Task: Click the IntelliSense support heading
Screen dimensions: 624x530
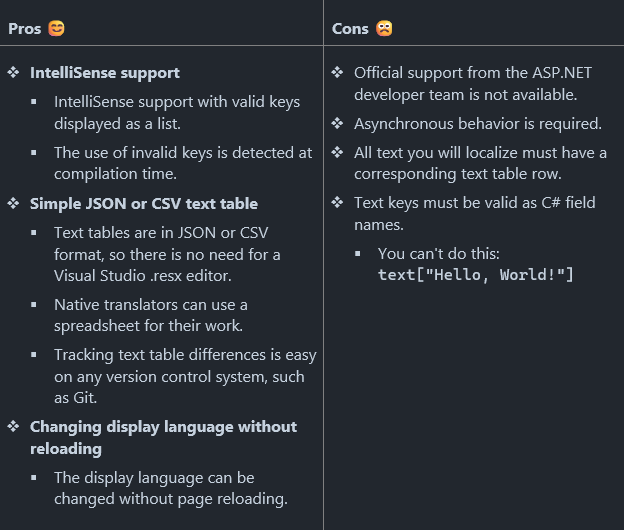Action: (x=105, y=73)
